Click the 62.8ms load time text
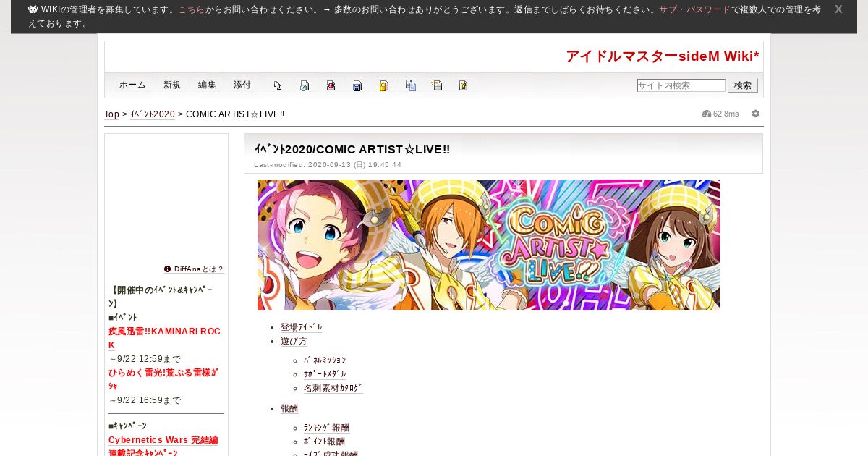 [x=726, y=114]
